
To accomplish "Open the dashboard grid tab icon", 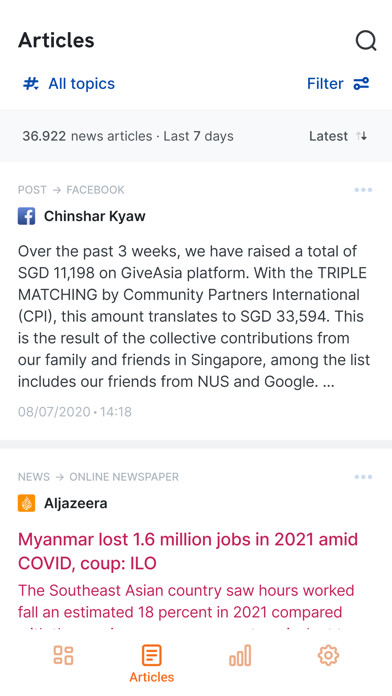I will (x=63, y=655).
